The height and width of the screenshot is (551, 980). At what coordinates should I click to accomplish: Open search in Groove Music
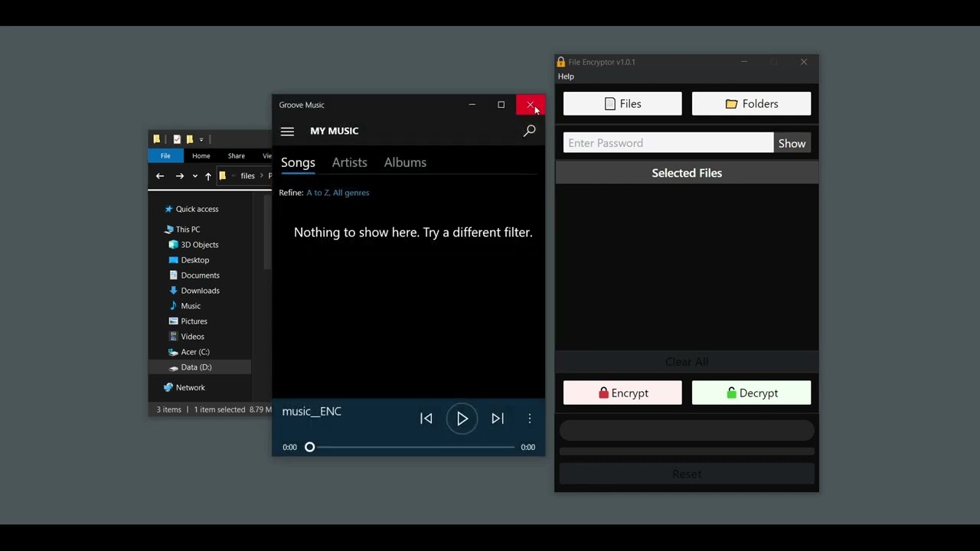pos(529,132)
